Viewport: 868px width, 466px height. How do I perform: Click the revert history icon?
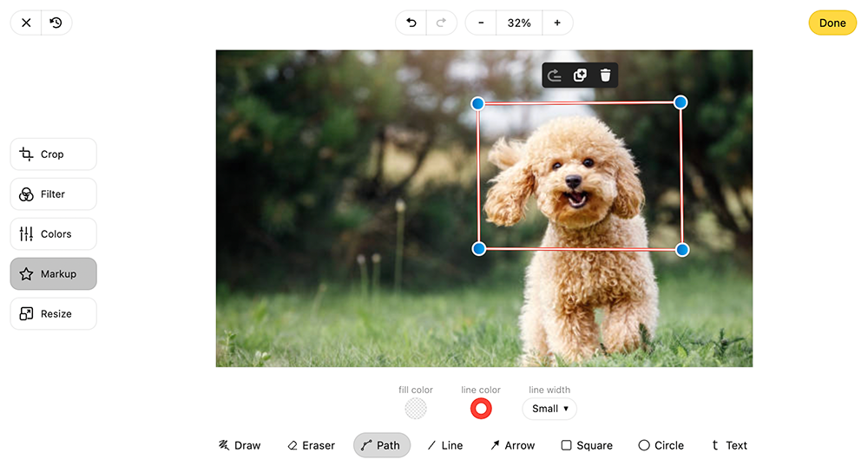point(56,23)
